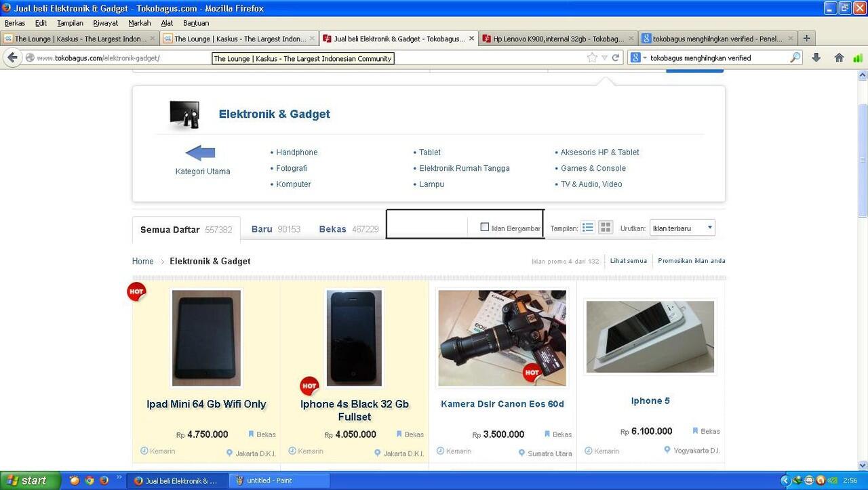Screen dimensions: 868x490
Task: Open the Lampu category link
Action: point(431,184)
